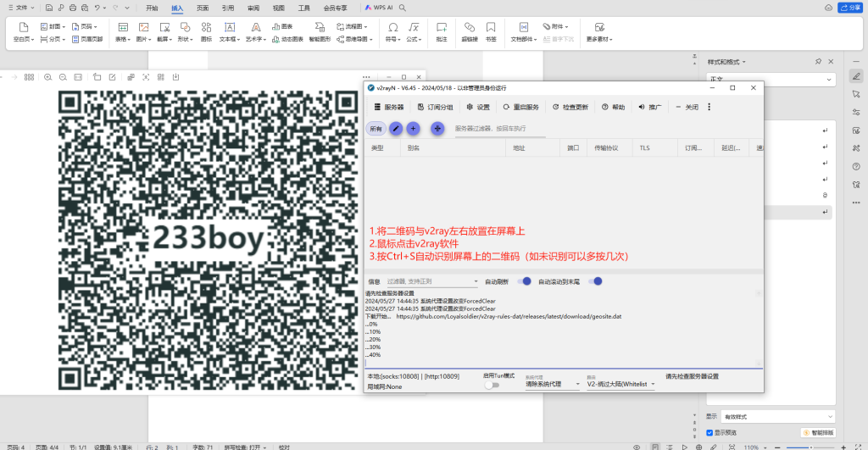Open the 表格 table insert tool
868x450 pixels.
point(123,32)
